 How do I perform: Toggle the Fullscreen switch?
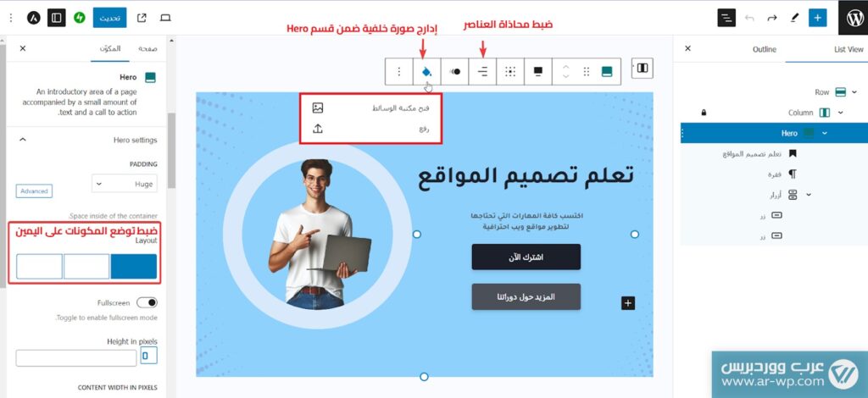pos(147,302)
